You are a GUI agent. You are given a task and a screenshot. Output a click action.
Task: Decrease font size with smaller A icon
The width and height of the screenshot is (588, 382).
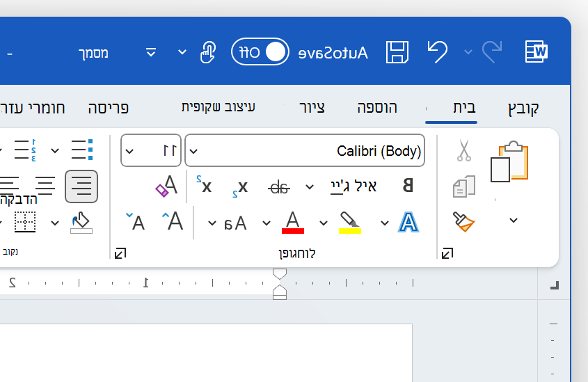[136, 222]
